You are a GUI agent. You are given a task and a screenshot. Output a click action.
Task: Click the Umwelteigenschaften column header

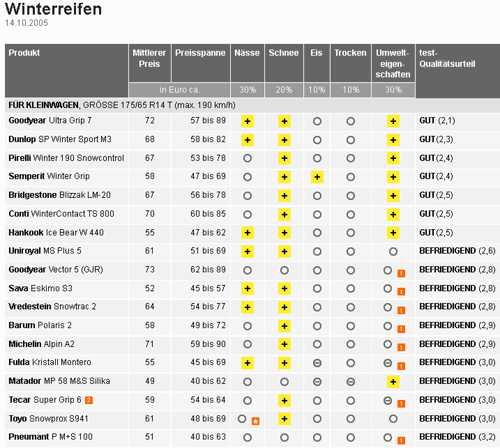pos(393,63)
